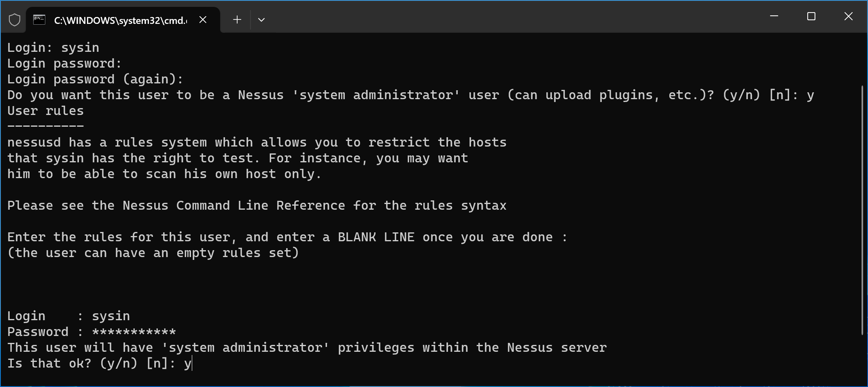Click the vertical scrollbar thumb
The width and height of the screenshot is (868, 387).
pyautogui.click(x=862, y=210)
